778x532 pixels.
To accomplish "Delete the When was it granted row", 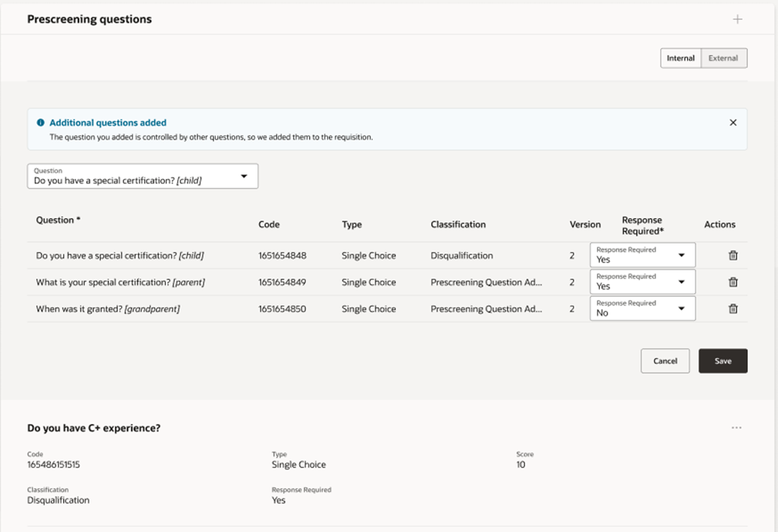I will pyautogui.click(x=733, y=308).
